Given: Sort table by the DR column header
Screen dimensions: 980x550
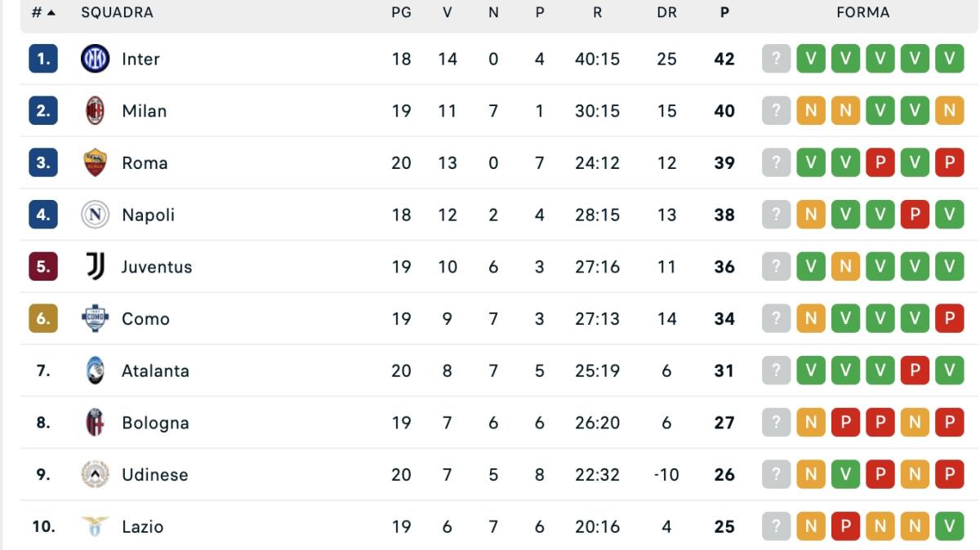Looking at the screenshot, I should [667, 12].
